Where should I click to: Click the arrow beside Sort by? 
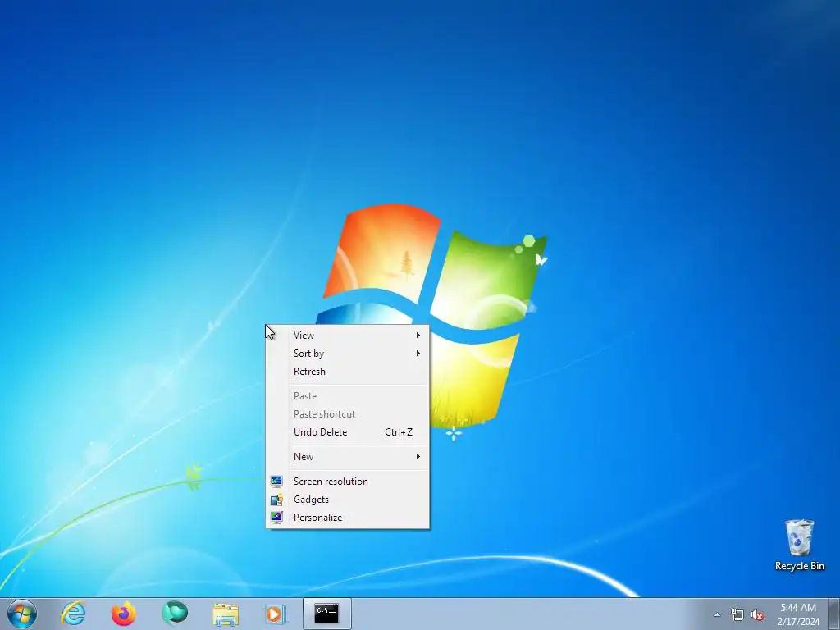click(418, 354)
